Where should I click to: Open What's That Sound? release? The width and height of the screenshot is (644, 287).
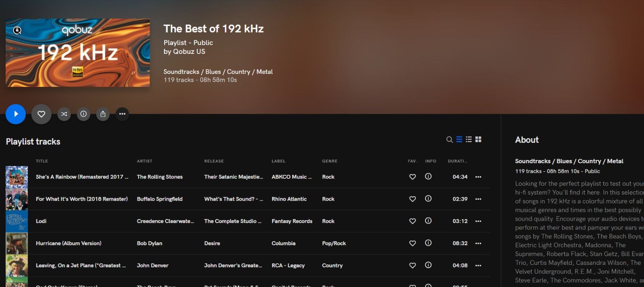(233, 199)
